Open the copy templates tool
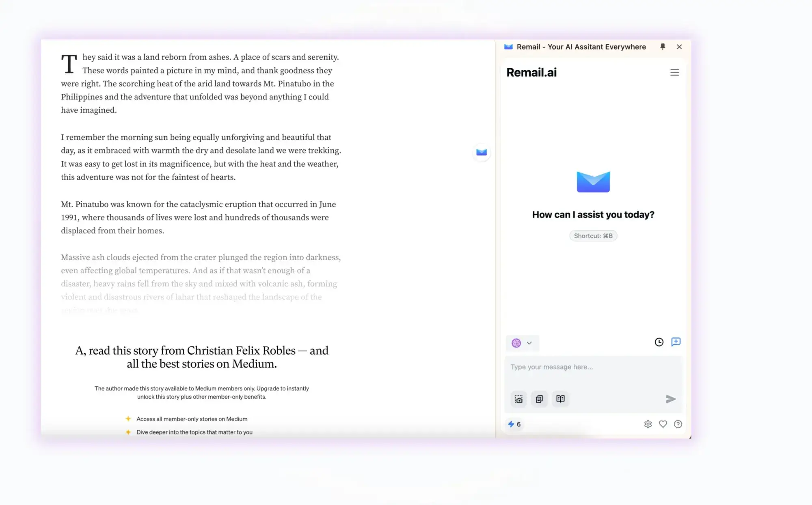The image size is (812, 505). click(x=540, y=399)
